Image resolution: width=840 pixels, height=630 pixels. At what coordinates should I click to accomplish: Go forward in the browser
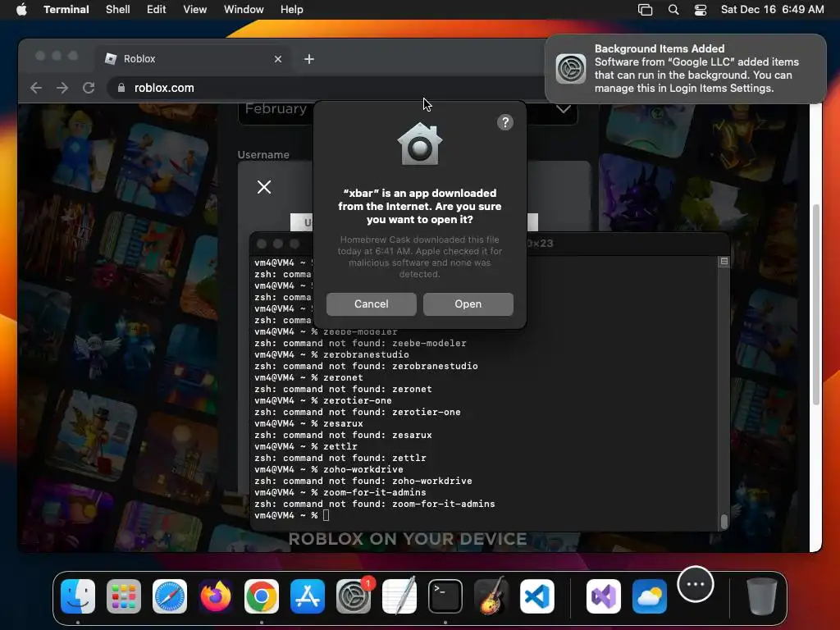pyautogui.click(x=62, y=88)
